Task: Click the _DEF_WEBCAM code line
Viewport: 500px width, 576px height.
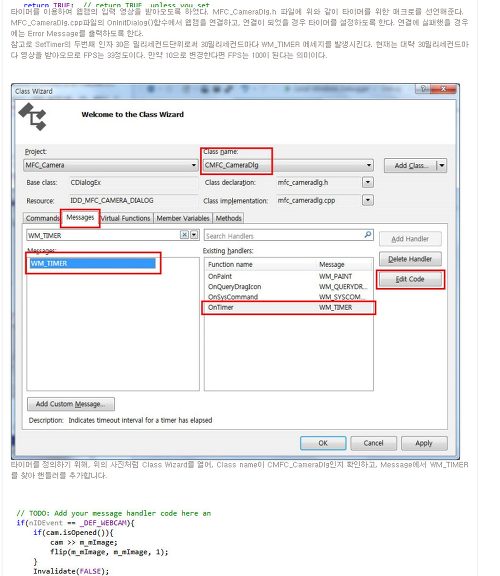Action: click(x=75, y=523)
